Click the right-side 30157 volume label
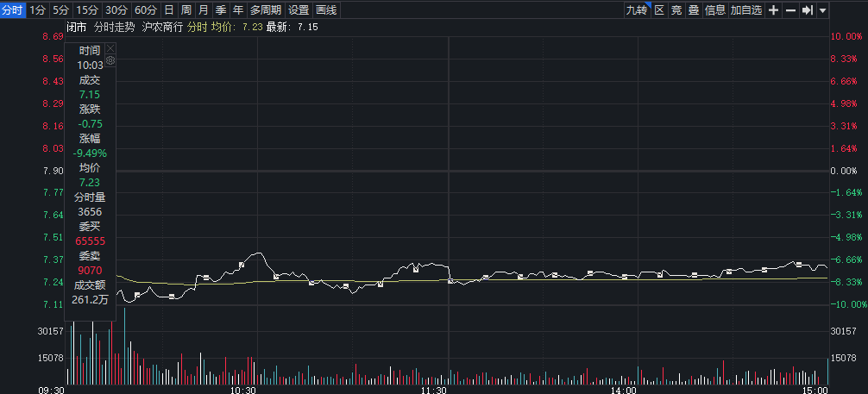This screenshot has height=394, width=868. [844, 331]
